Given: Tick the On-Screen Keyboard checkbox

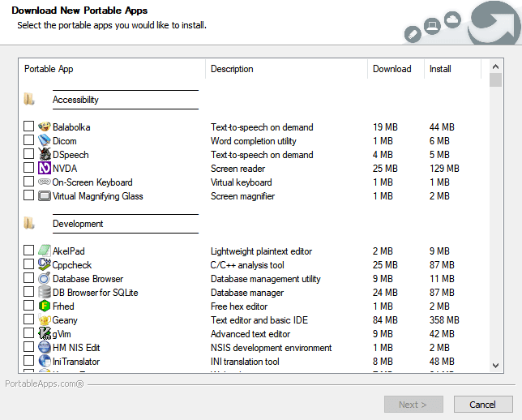Looking at the screenshot, I should (x=29, y=182).
